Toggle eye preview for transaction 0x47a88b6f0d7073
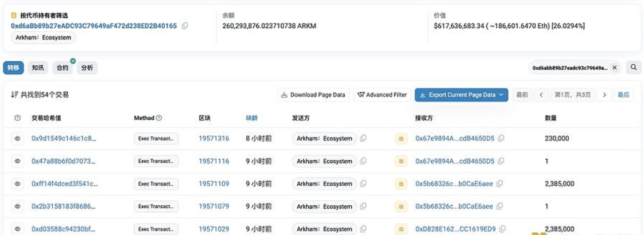Viewport: 644px width, 235px height. (x=17, y=162)
